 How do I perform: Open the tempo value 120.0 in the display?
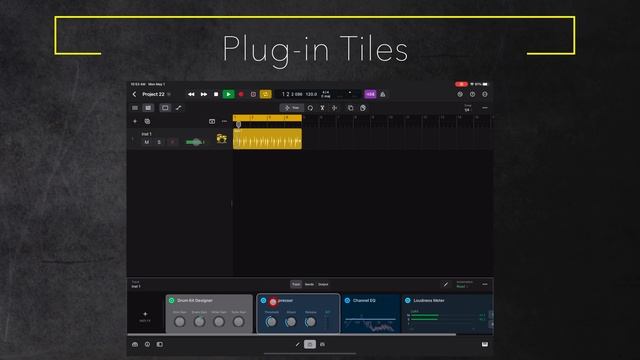click(x=311, y=94)
